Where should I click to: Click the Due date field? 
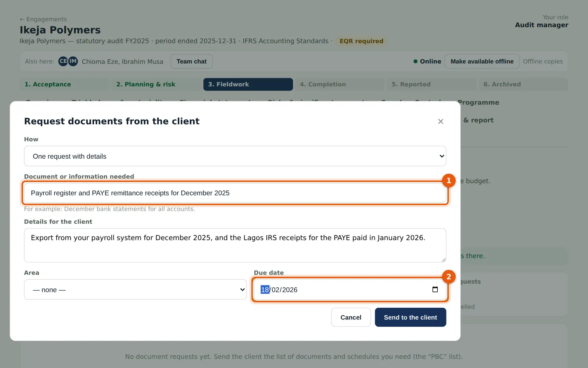(349, 290)
